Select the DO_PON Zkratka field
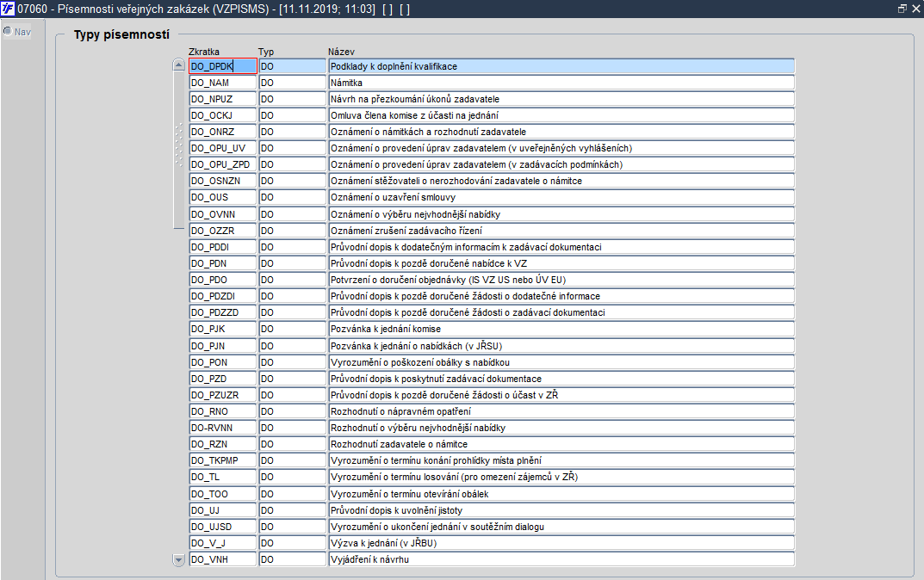 click(x=223, y=363)
